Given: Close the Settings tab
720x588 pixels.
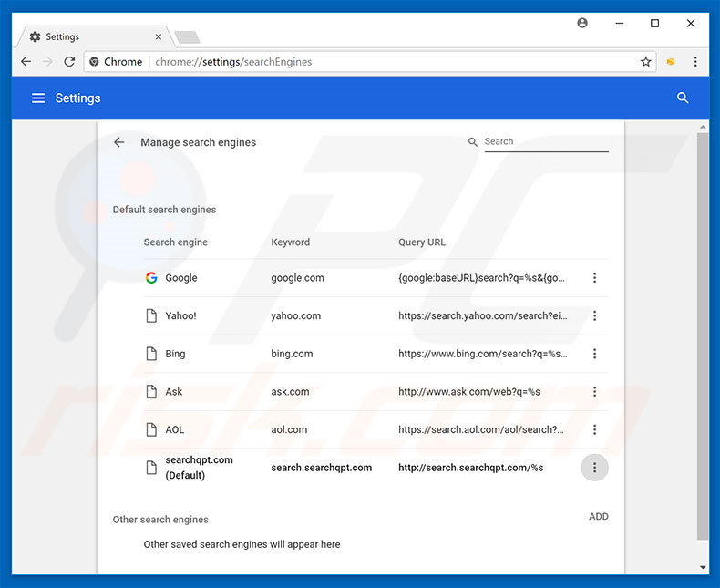Looking at the screenshot, I should 159,36.
